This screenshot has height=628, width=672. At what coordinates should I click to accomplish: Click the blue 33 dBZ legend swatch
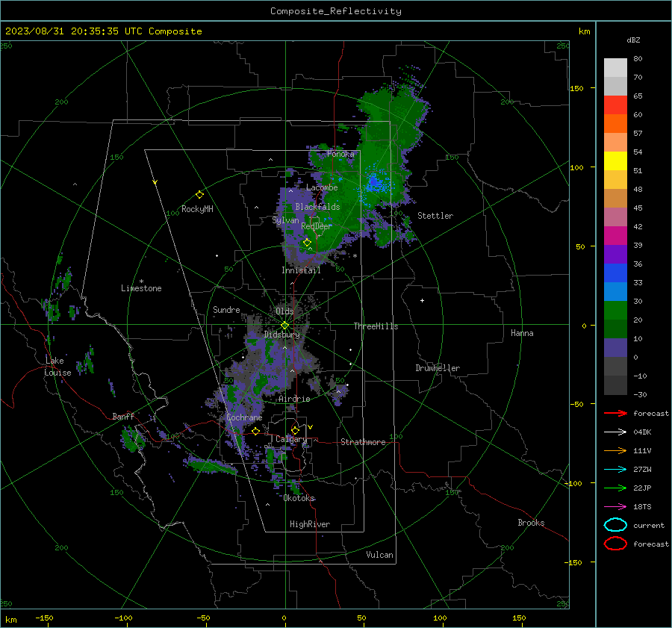[615, 273]
